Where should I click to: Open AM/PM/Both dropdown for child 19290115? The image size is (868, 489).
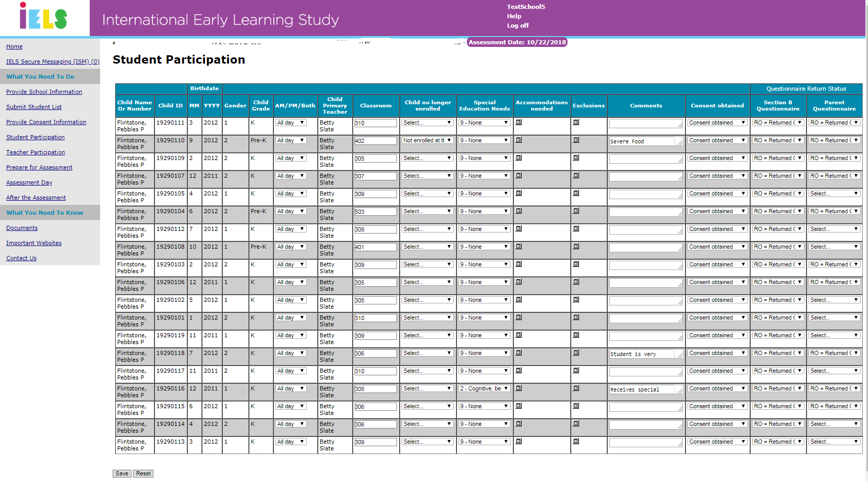pos(291,406)
